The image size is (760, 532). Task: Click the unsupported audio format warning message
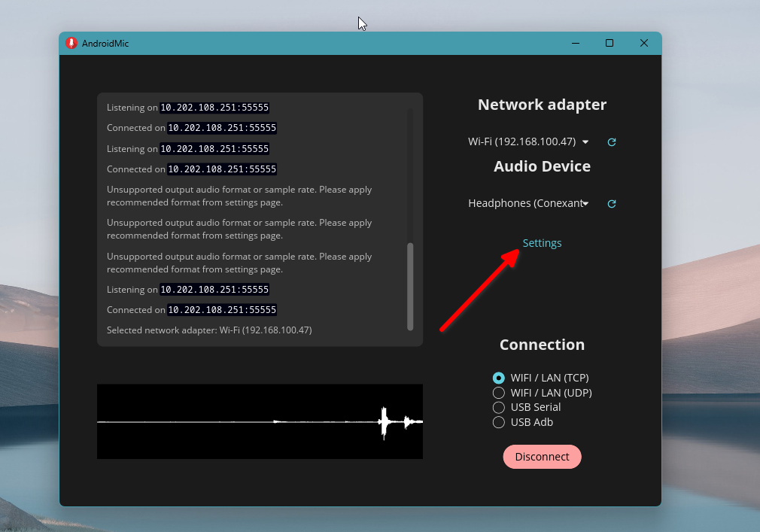[239, 196]
